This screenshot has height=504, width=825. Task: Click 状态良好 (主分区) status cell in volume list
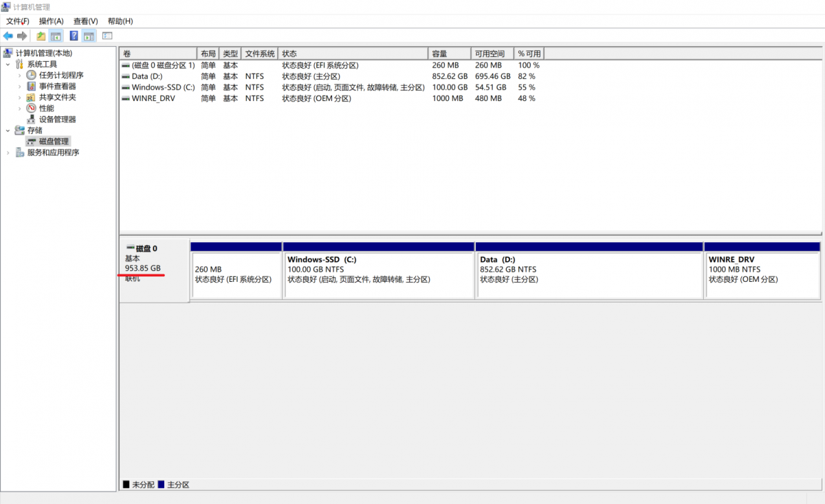click(311, 76)
